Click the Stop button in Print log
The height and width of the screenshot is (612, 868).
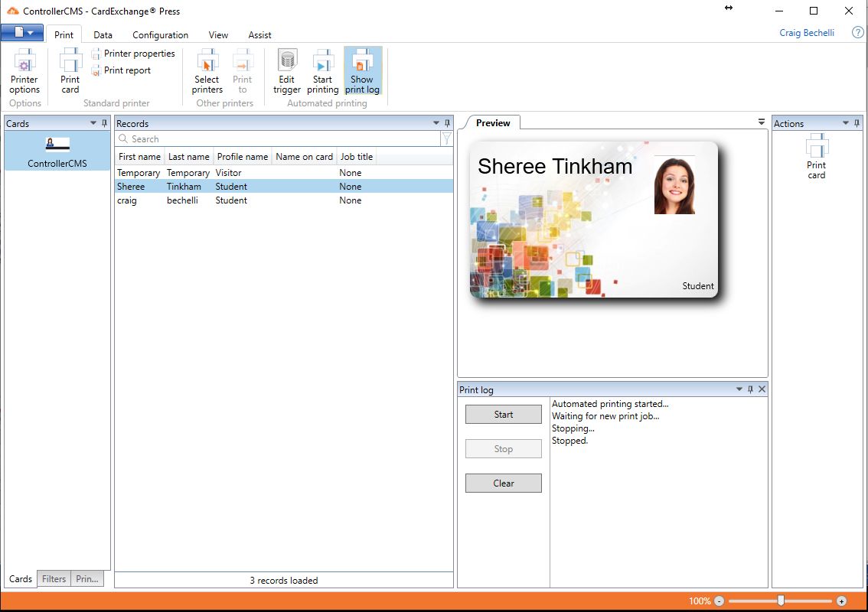click(503, 449)
